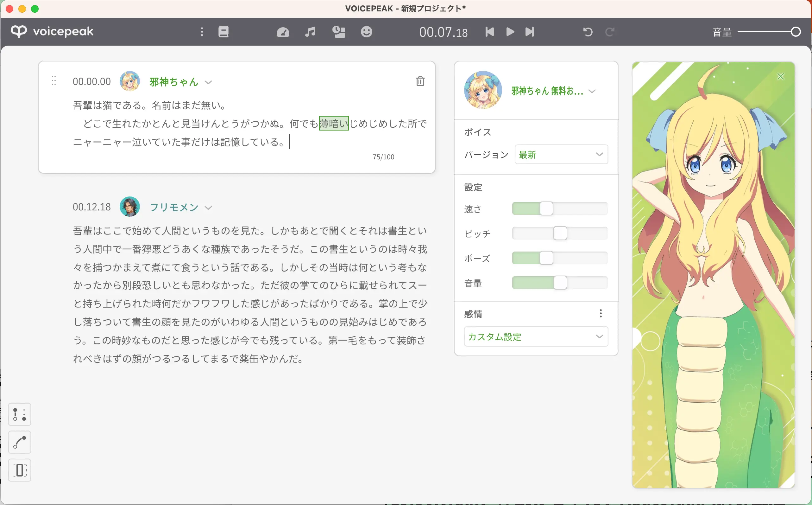
Task: Open the curve pitch tool at bottom left
Action: (20, 442)
